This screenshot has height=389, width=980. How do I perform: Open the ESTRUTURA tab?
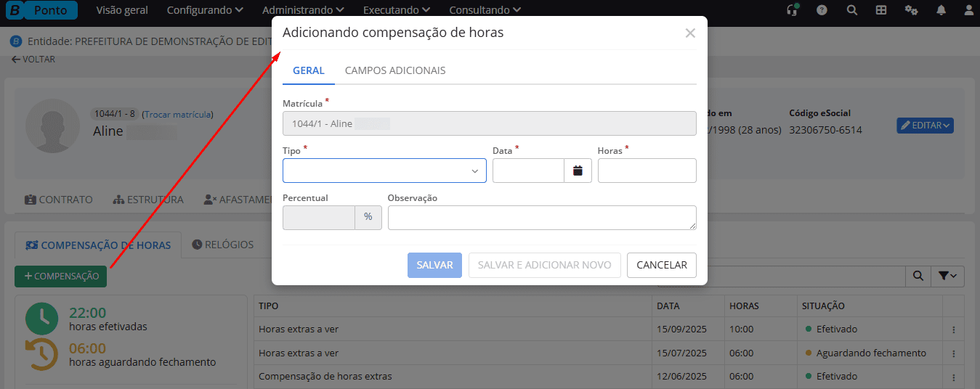(x=148, y=199)
